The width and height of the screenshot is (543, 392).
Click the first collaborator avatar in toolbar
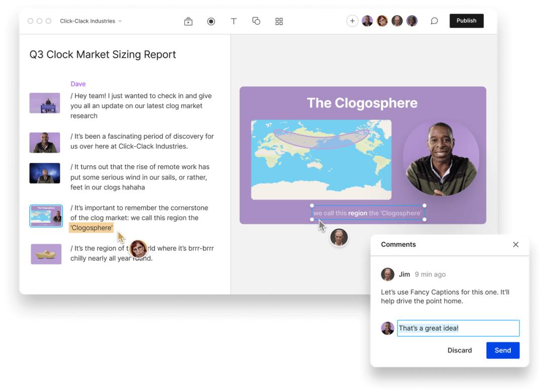[368, 21]
